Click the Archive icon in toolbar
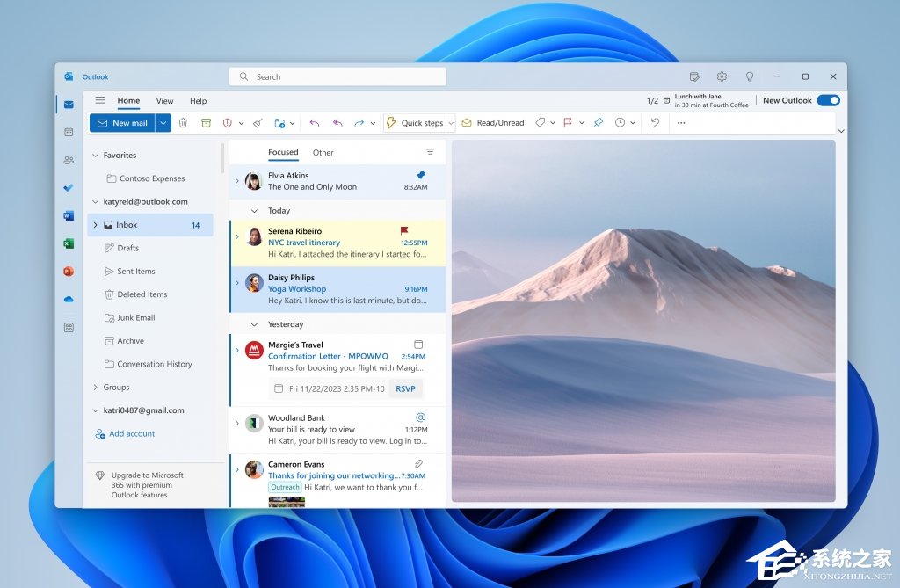 (206, 123)
